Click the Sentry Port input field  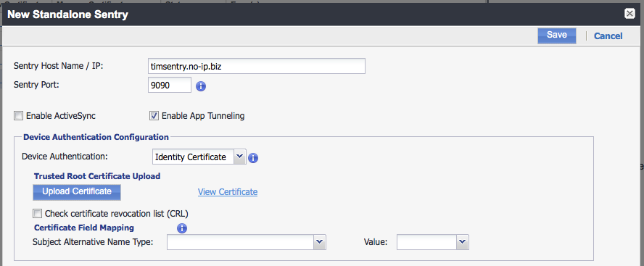pos(170,86)
